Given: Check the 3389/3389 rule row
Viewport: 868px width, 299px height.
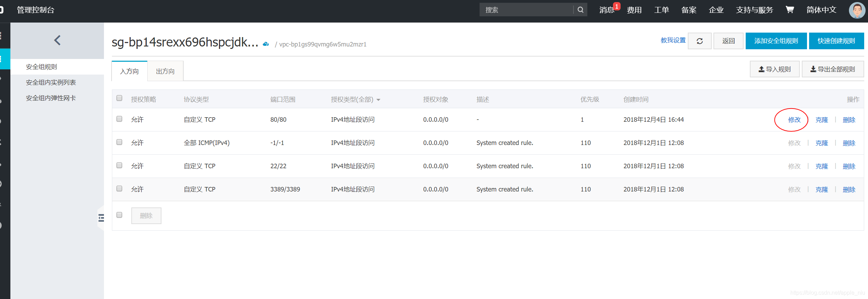Looking at the screenshot, I should (x=120, y=189).
